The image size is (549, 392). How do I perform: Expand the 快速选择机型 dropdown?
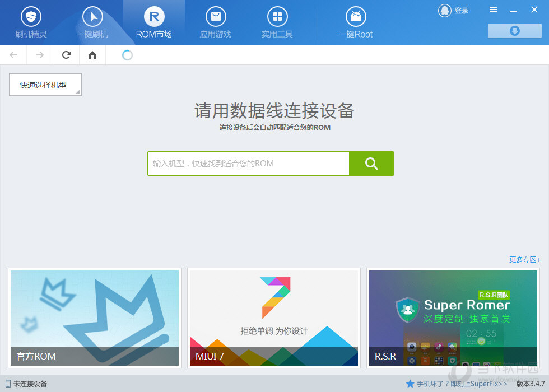[45, 85]
